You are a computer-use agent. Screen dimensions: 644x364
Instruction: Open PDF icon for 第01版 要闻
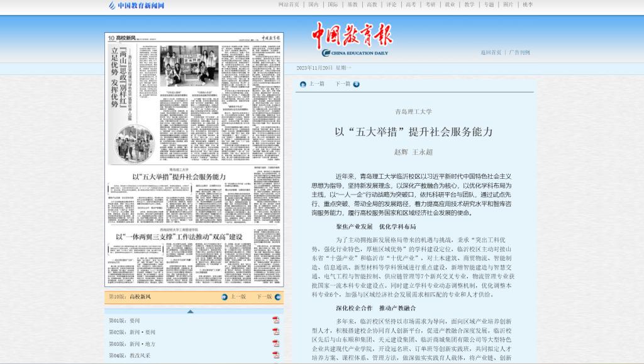pos(275,320)
